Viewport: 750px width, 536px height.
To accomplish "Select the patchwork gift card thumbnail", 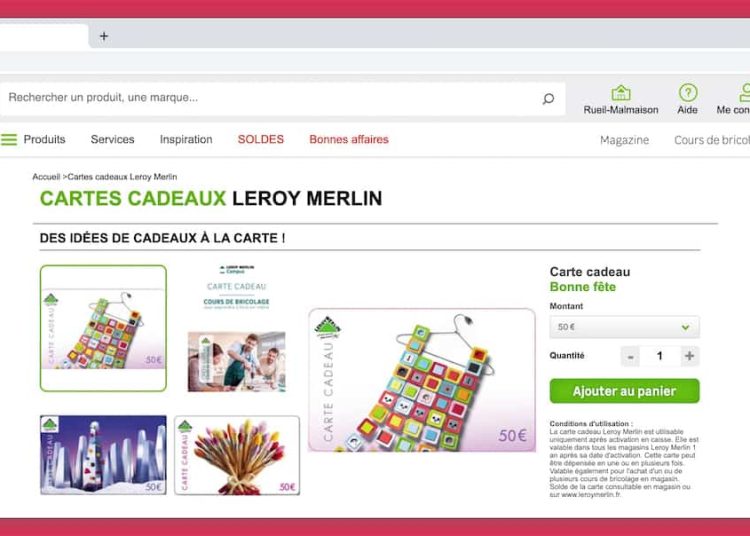I will (x=103, y=328).
